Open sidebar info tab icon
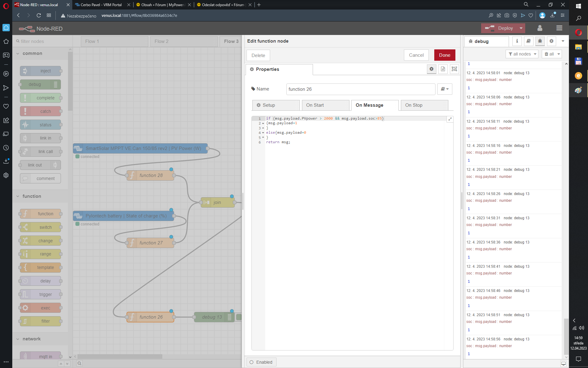Image resolution: width=588 pixels, height=368 pixels. [517, 41]
